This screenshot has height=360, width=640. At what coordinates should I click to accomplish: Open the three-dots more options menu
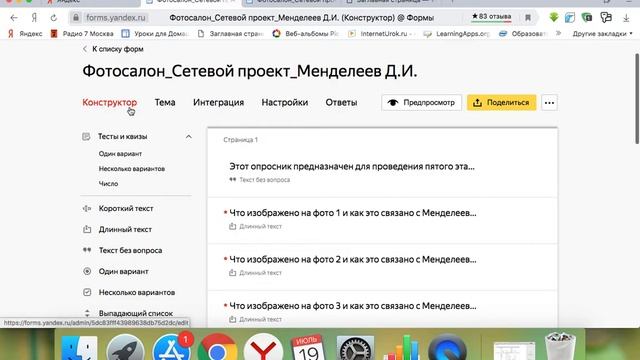549,102
